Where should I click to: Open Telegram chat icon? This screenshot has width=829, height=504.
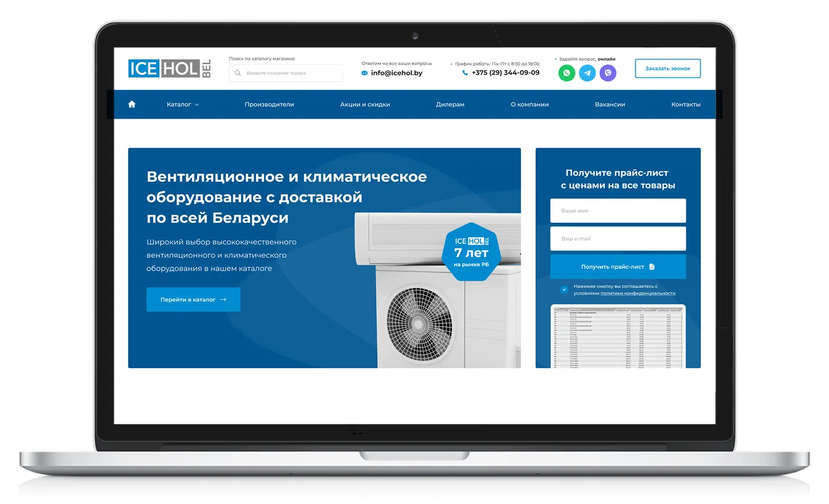tap(587, 73)
